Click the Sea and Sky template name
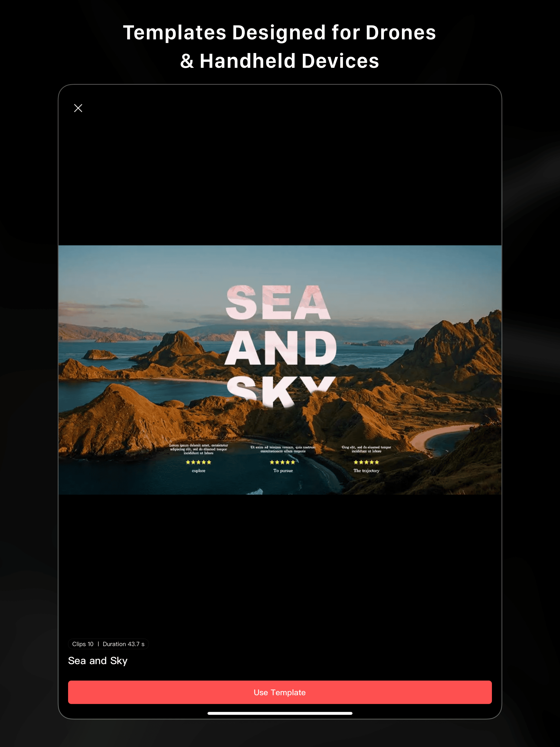Image resolution: width=560 pixels, height=747 pixels. [98, 661]
